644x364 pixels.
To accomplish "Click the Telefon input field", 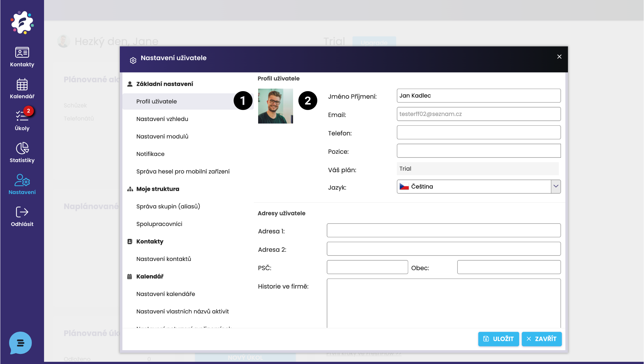I will click(478, 132).
